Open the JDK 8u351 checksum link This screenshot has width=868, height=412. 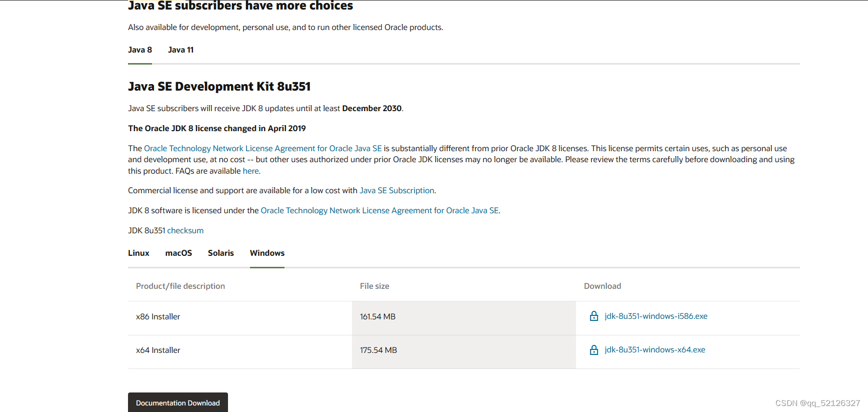click(x=185, y=230)
